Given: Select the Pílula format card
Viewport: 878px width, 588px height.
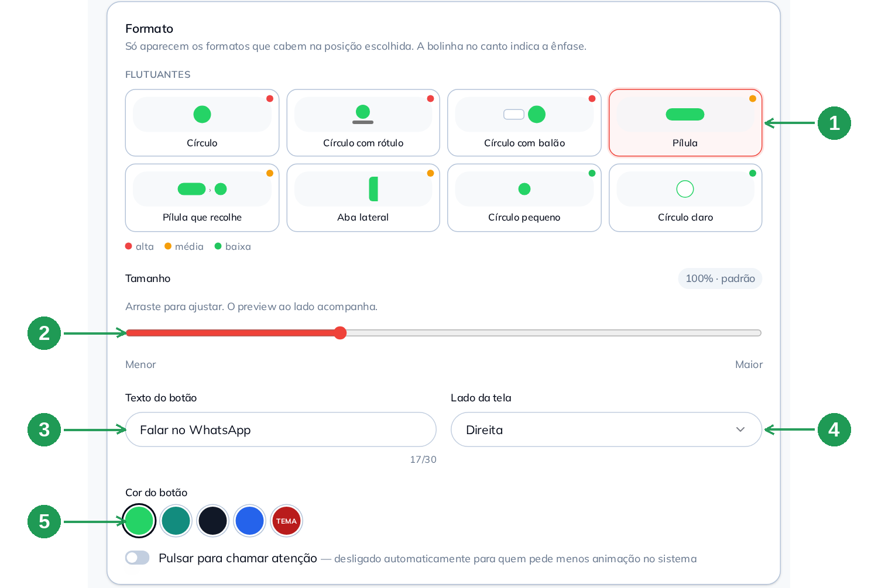Looking at the screenshot, I should coord(685,123).
